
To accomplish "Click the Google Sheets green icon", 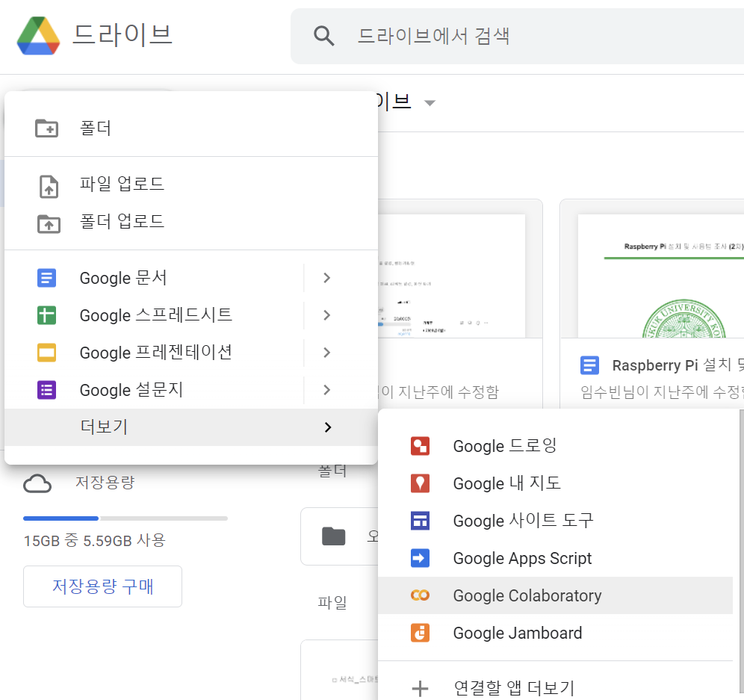I will [46, 315].
